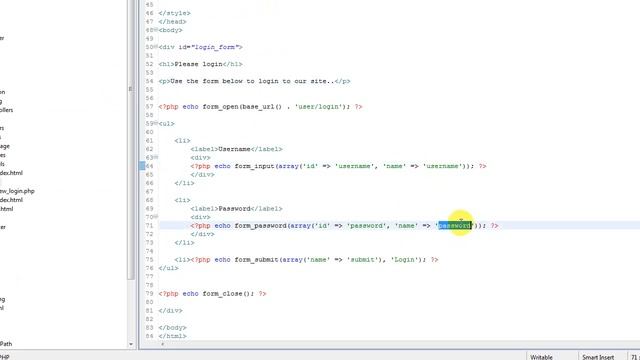Click the form_submit Login code line
This screenshot has height=360, width=640.
306,260
